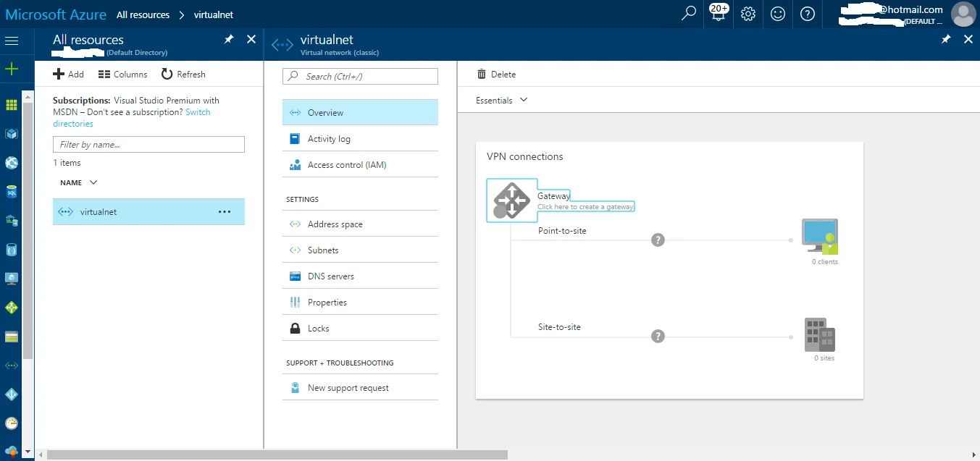This screenshot has width=980, height=461.
Task: Open New support request
Action: coord(360,387)
